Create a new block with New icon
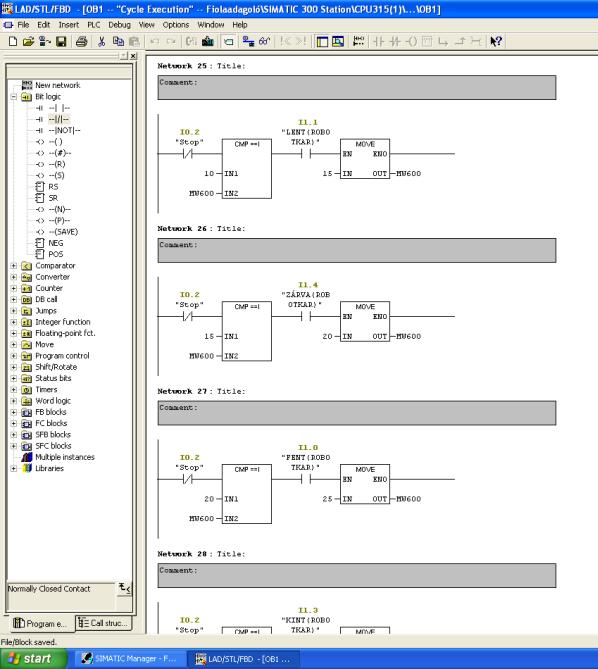 [13, 41]
